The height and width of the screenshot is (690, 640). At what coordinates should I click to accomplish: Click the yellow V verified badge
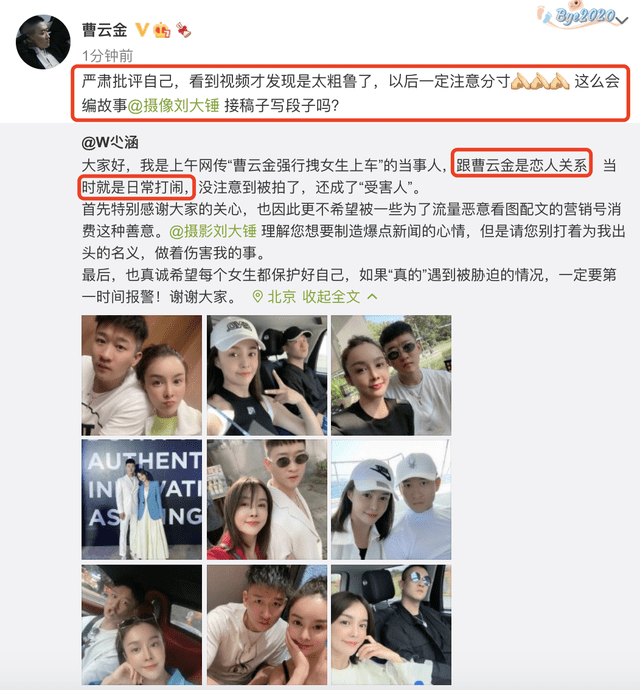click(x=142, y=30)
